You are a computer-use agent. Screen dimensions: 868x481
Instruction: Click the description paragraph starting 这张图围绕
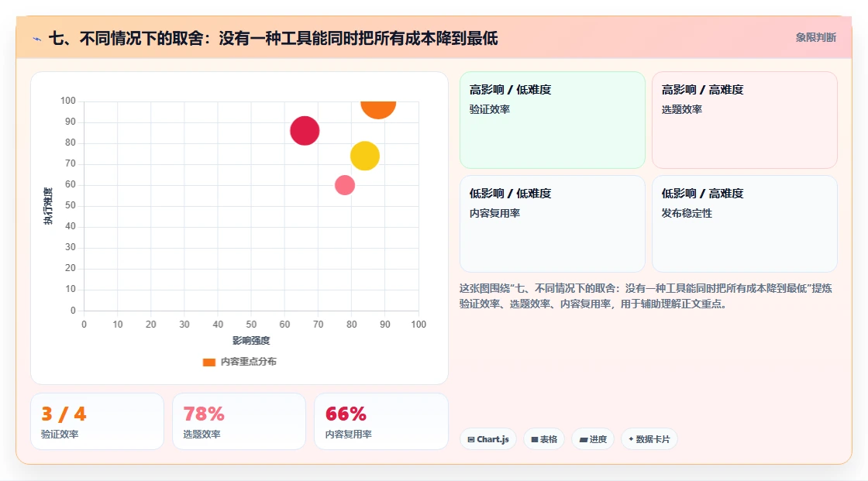[646, 296]
